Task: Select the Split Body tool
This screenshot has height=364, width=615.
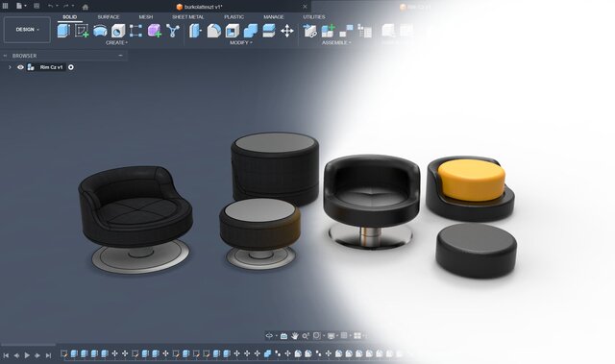Action: (269, 31)
